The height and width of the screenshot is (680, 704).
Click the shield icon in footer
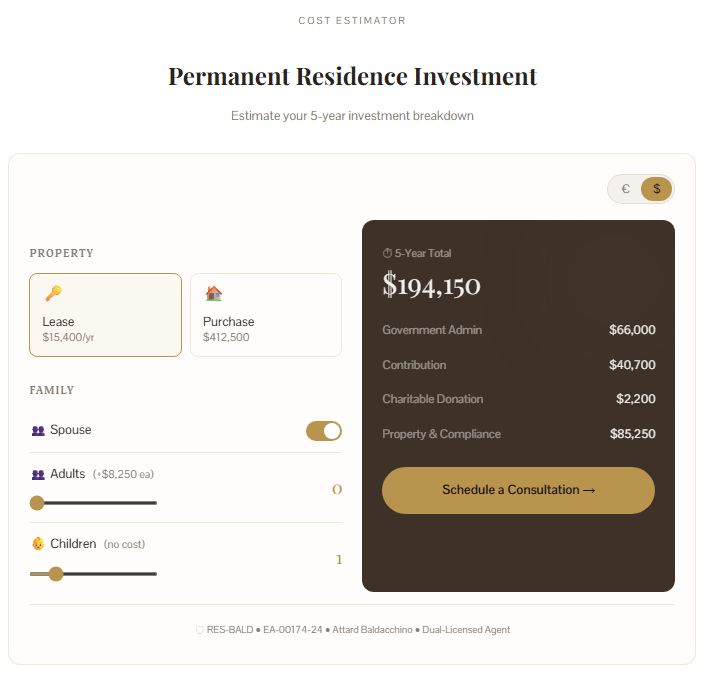[199, 631]
